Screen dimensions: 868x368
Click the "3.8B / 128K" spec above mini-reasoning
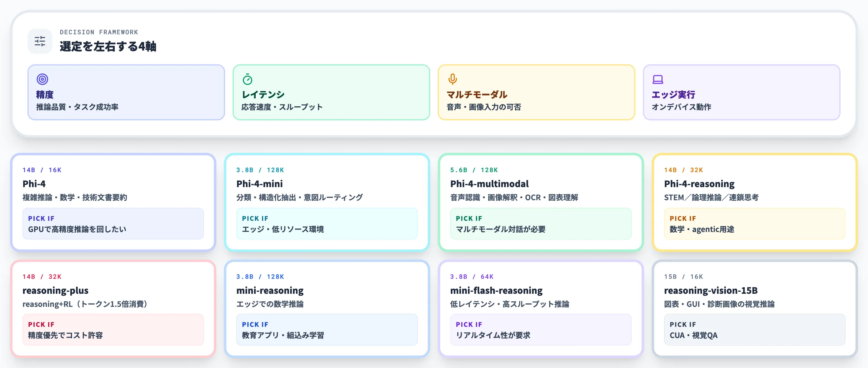[260, 276]
